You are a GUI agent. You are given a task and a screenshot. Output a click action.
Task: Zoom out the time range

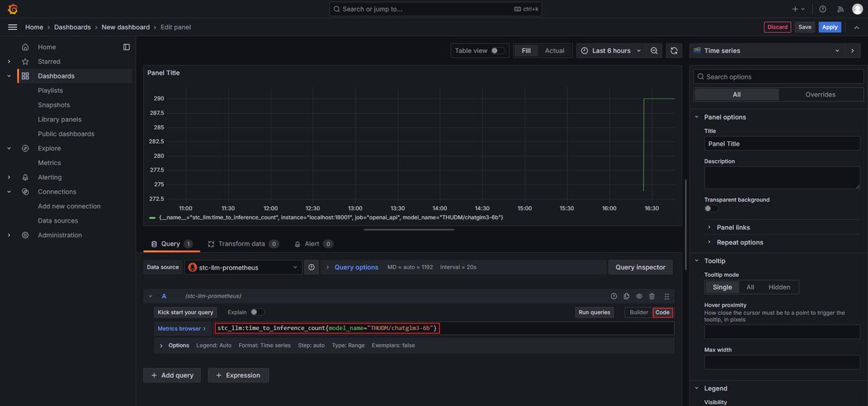tap(654, 51)
